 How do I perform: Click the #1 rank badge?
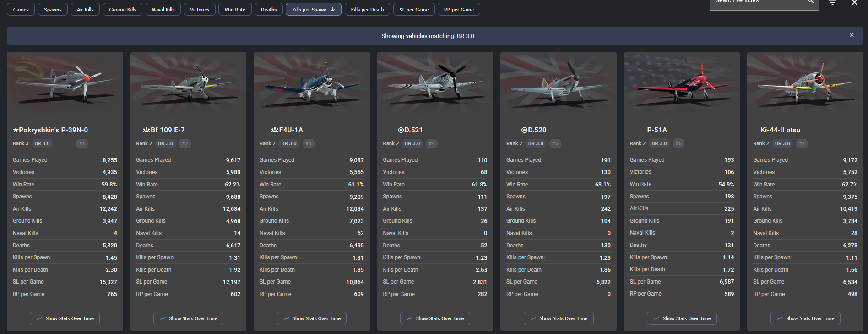(x=82, y=143)
